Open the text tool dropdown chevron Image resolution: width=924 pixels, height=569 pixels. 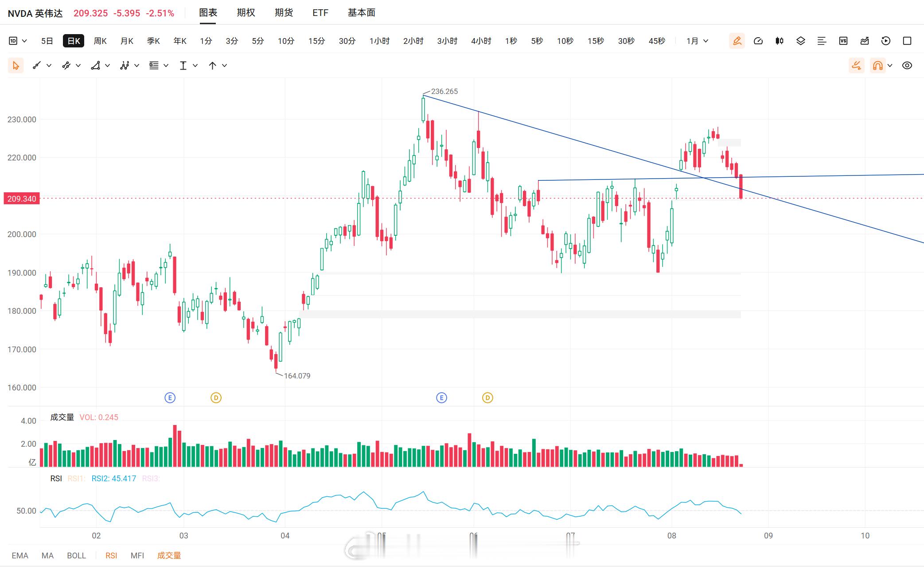195,66
